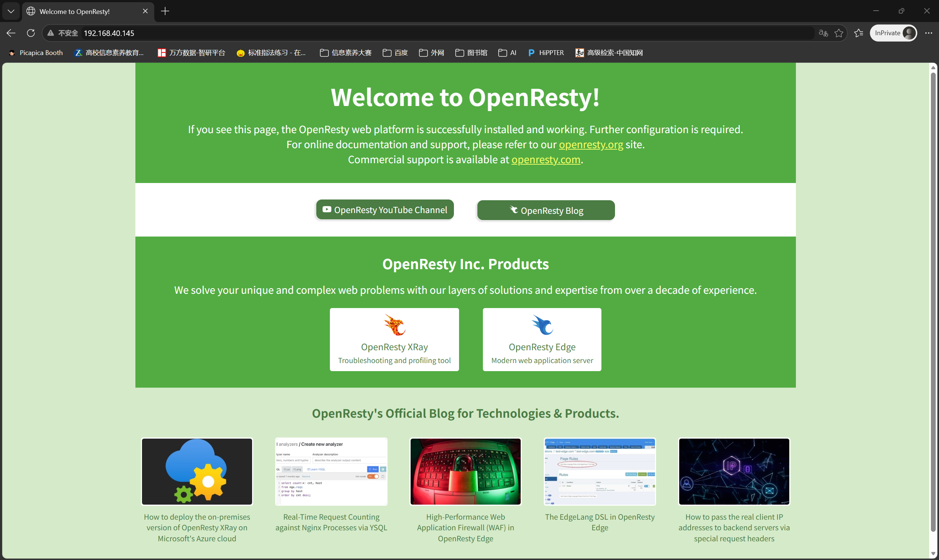Read The EdgeLang DSL article
The height and width of the screenshot is (560, 939).
pyautogui.click(x=600, y=522)
